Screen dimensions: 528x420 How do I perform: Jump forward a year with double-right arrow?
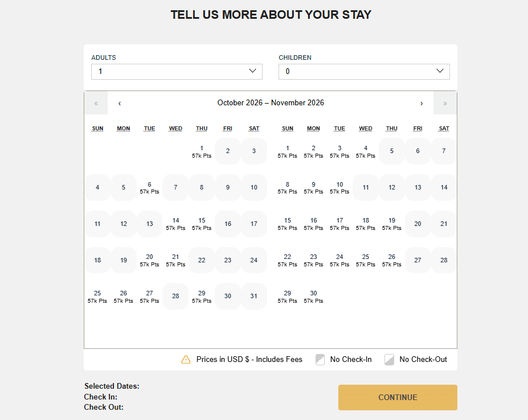(x=445, y=103)
